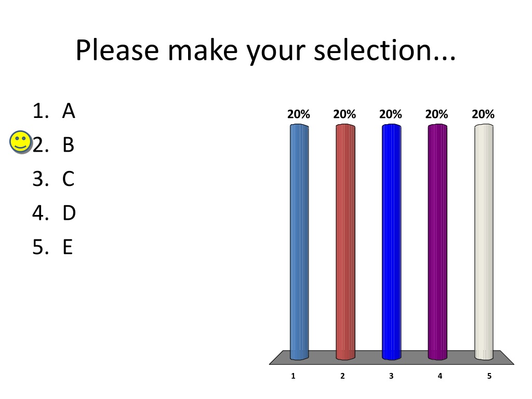Select answer option 5. E
Screen dimensions: 532x399
coord(52,247)
